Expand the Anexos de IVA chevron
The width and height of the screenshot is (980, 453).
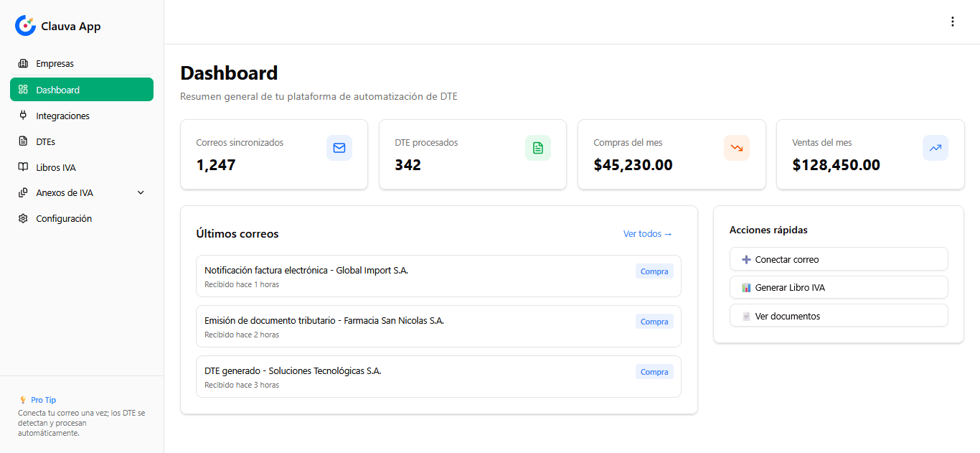click(141, 193)
